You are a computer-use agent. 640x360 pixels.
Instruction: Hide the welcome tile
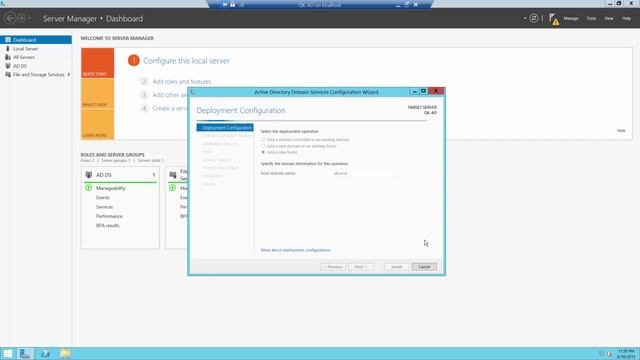[621, 131]
